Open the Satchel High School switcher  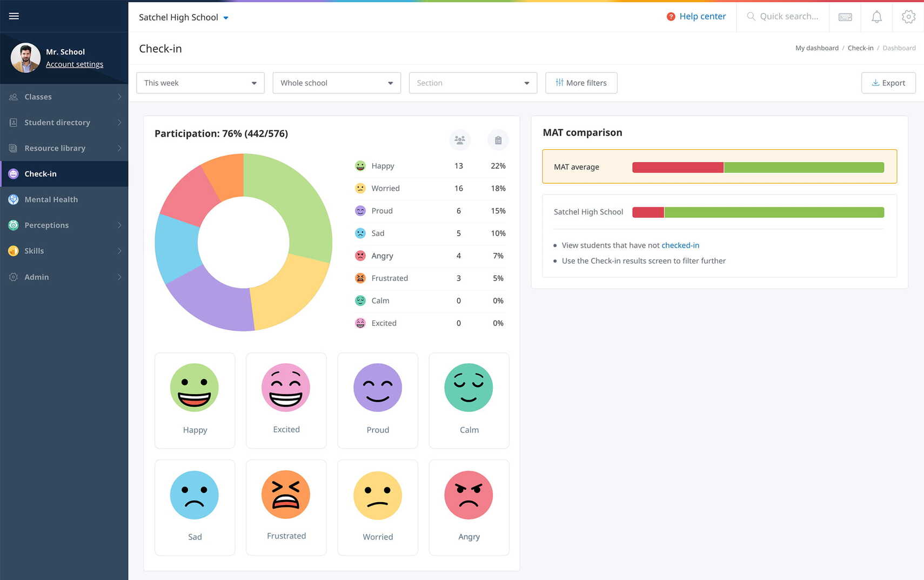click(x=184, y=17)
